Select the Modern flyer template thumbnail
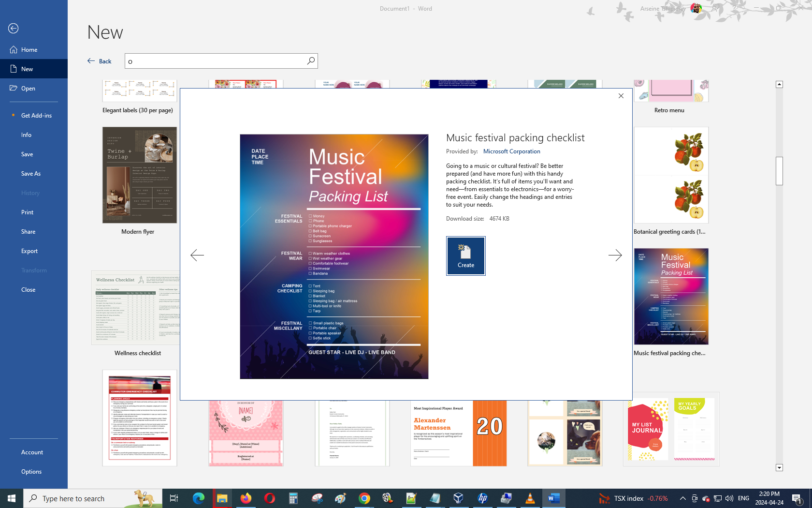This screenshot has height=508, width=812. (139, 175)
